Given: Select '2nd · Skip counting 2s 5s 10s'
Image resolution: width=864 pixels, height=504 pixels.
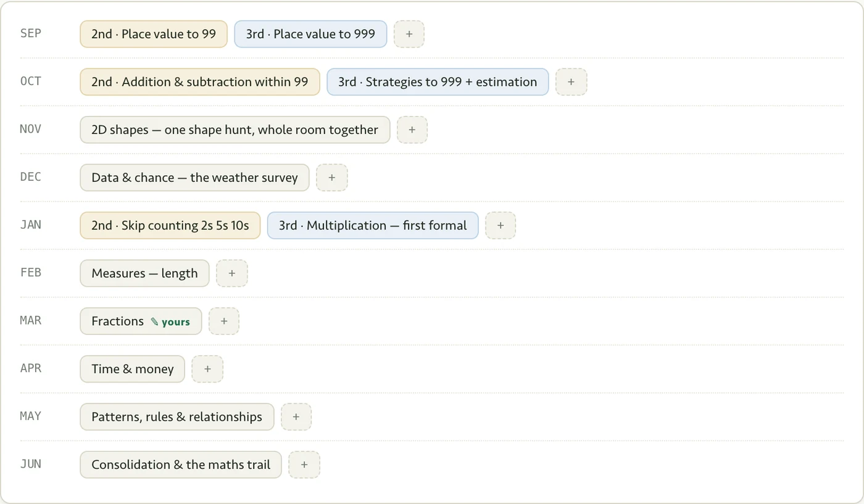Looking at the screenshot, I should coord(170,225).
